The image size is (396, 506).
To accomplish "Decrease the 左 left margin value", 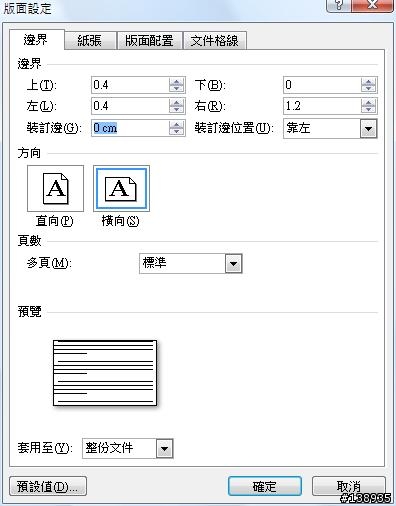I will coord(177,110).
